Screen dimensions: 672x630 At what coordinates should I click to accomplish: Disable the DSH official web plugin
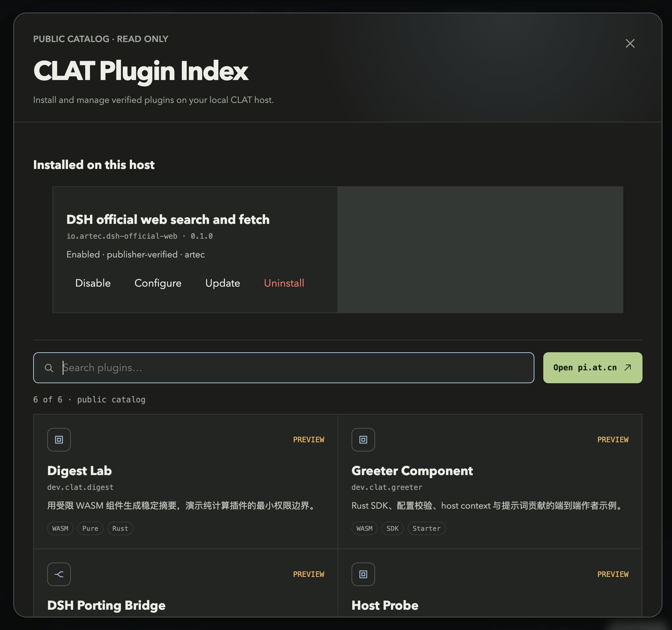coord(93,283)
